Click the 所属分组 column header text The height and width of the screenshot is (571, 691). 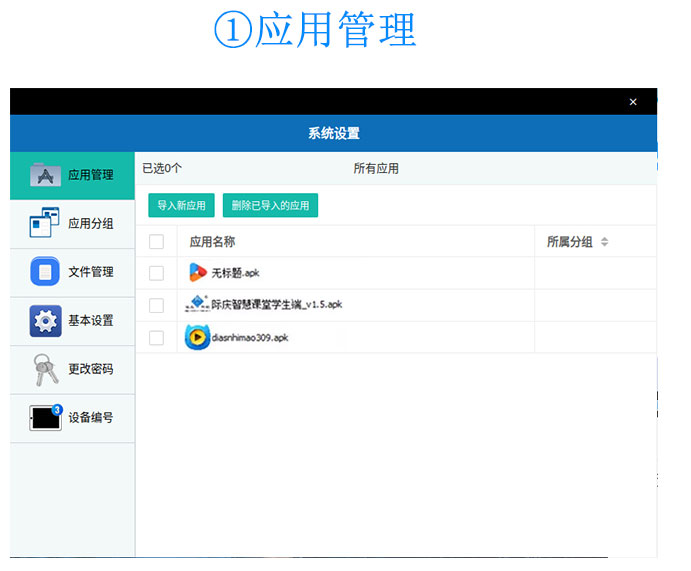click(x=569, y=241)
